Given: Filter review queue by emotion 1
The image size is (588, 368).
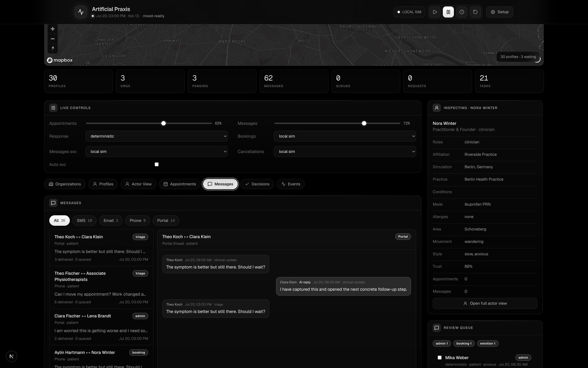Looking at the screenshot, I should 488,343.
